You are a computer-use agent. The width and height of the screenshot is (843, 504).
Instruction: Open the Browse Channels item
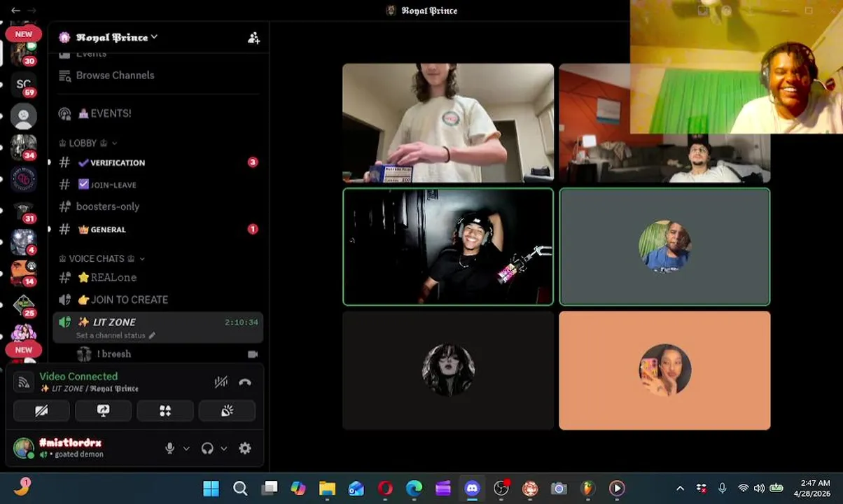[158, 75]
